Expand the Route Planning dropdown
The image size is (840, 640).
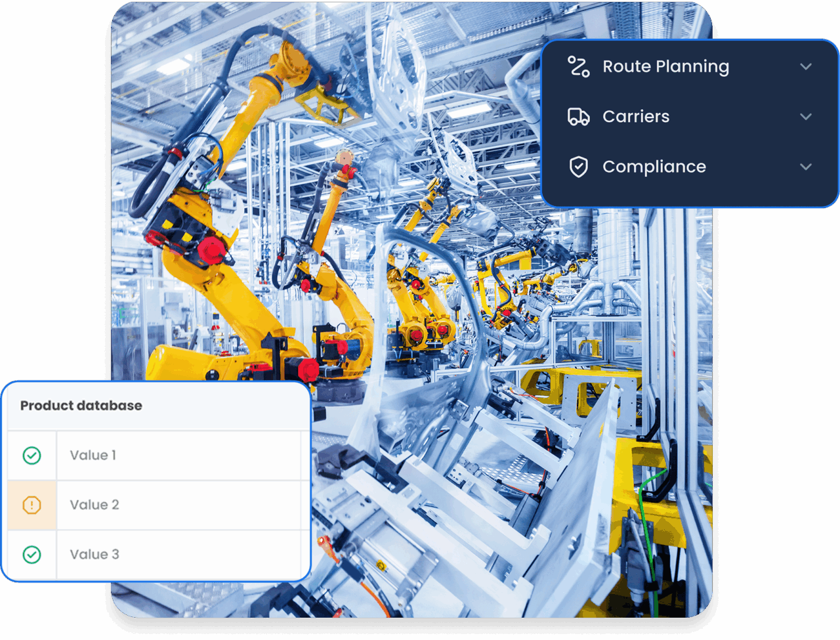806,66
